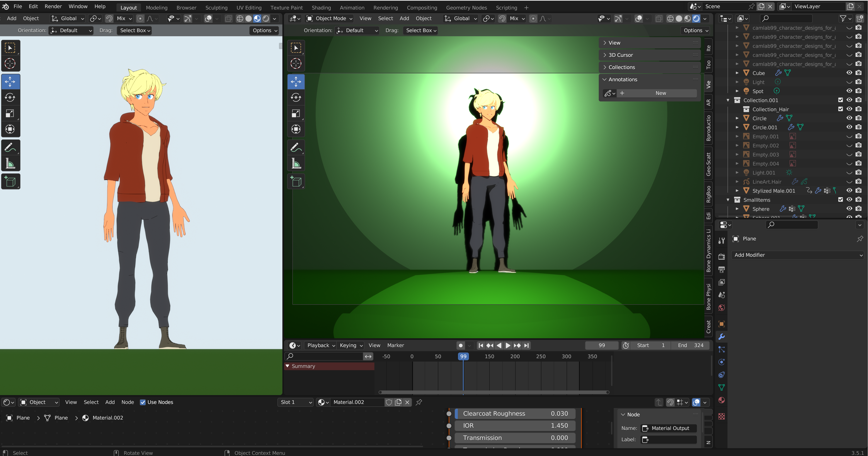Open the Tool properties tab
The image size is (868, 456).
click(721, 241)
